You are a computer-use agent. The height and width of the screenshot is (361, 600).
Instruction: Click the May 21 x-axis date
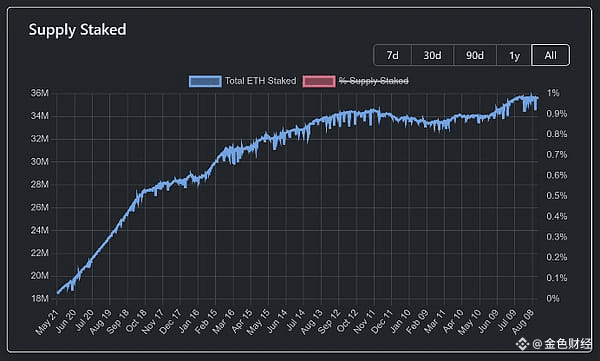47,322
